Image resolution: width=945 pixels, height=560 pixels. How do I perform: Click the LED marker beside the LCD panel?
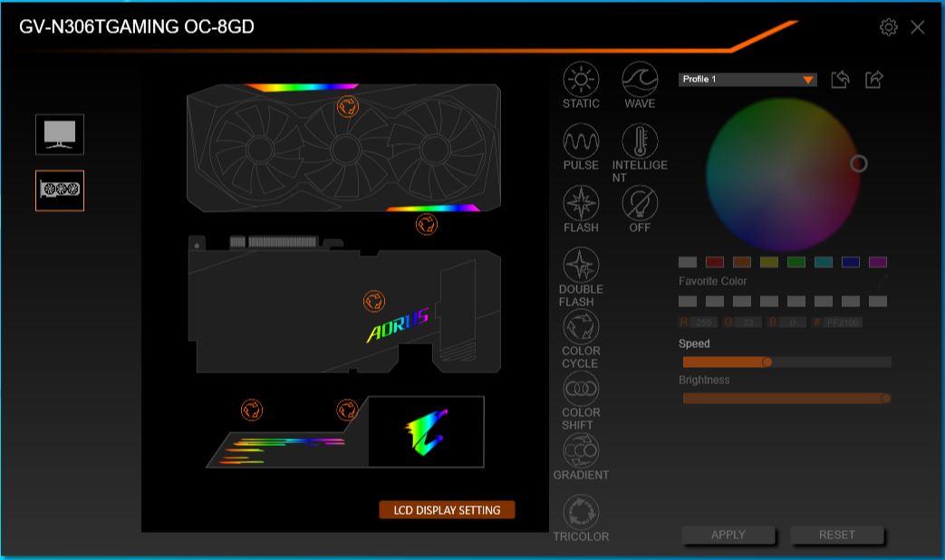click(x=347, y=410)
